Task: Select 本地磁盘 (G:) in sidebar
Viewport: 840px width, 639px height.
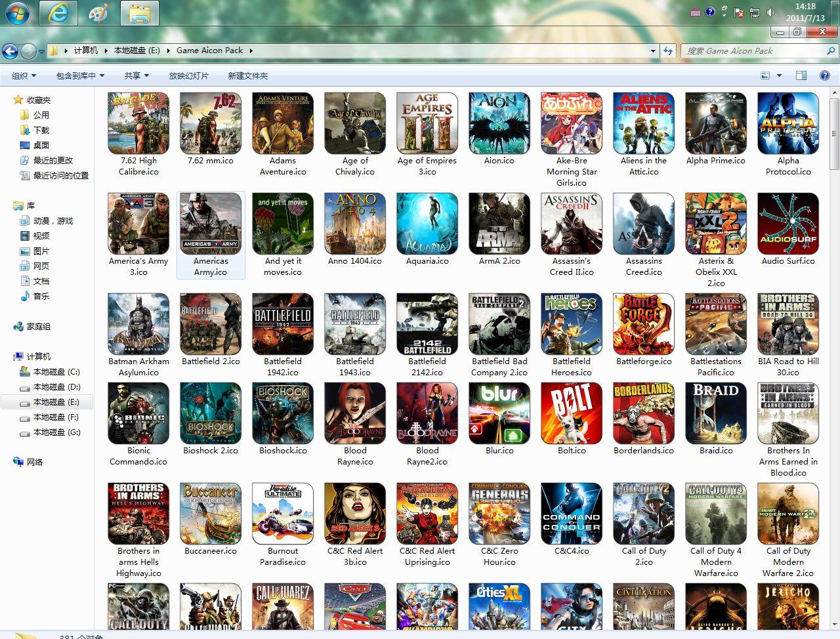Action: [56, 432]
